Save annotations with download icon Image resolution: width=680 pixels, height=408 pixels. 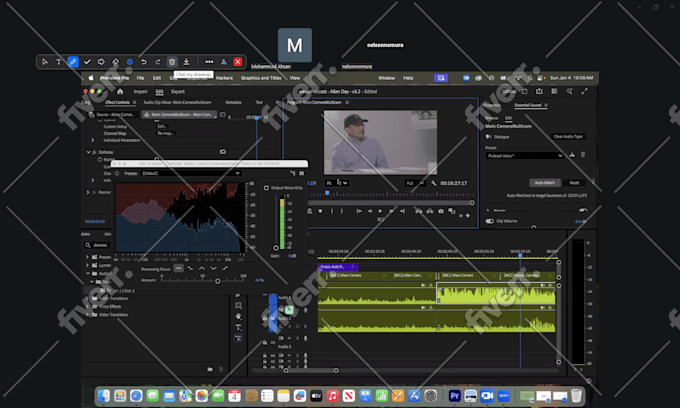click(186, 62)
